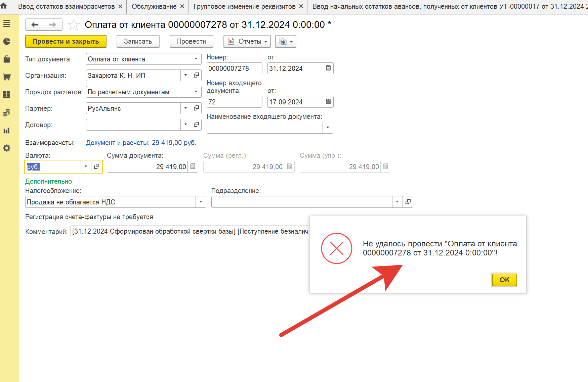Expand the Налогообложение dropdown
The height and width of the screenshot is (382, 588).
click(x=201, y=202)
